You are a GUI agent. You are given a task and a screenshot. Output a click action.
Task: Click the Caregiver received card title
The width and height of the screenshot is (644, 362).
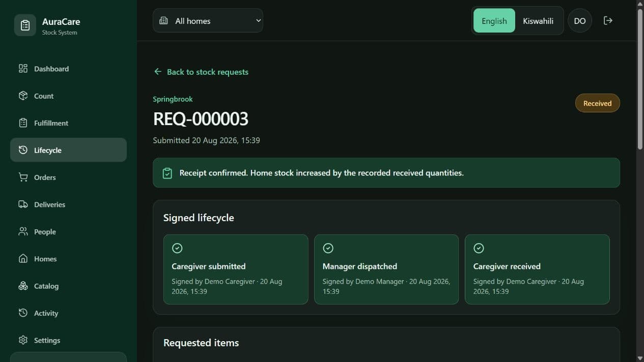point(507,266)
